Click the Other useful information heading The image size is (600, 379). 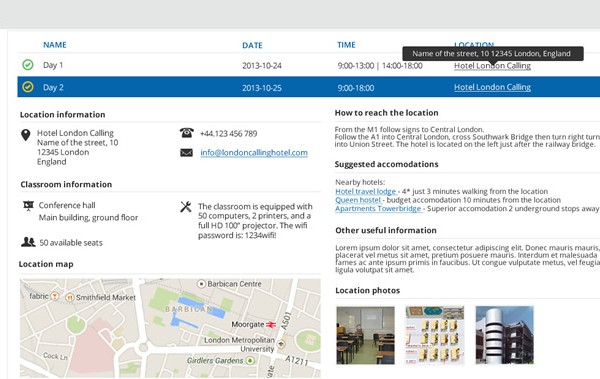coord(386,230)
